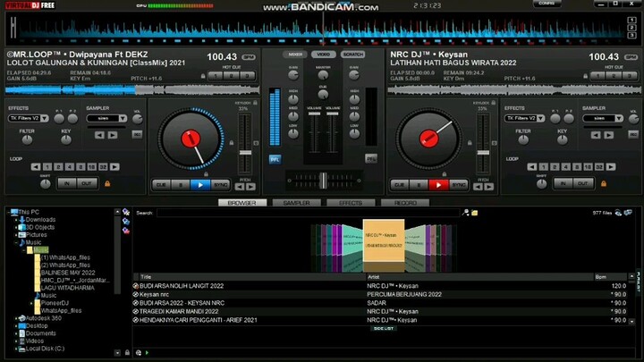Image resolution: width=644 pixels, height=362 pixels.
Task: Switch to the SCRATCH panel
Action: [x=352, y=55]
